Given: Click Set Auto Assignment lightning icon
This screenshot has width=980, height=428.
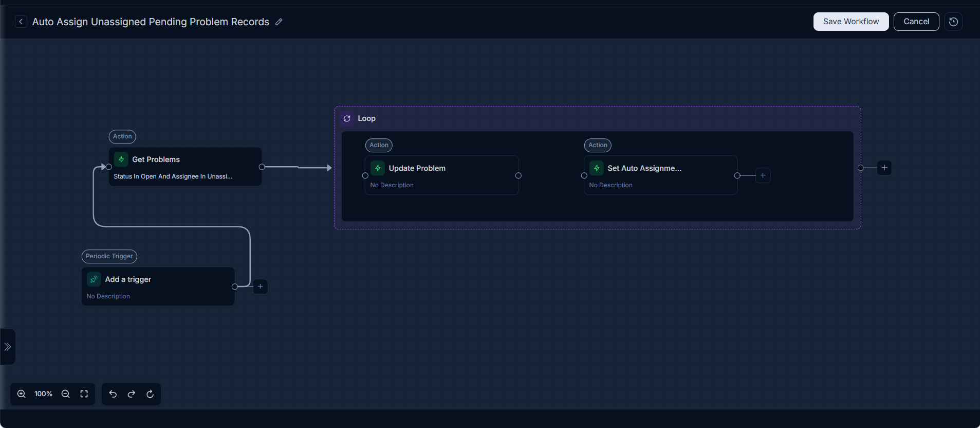Looking at the screenshot, I should point(597,168).
